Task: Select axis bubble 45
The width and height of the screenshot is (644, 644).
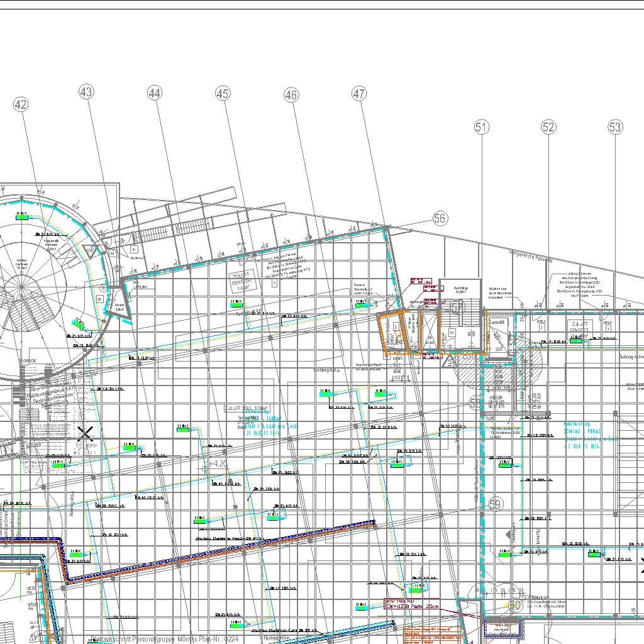Action: tap(223, 94)
